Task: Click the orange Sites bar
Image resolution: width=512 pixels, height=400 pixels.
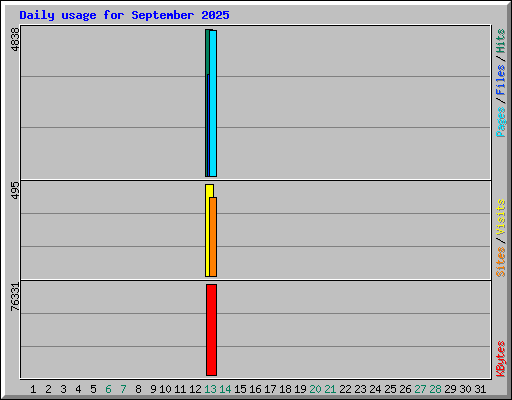Action: pos(213,237)
